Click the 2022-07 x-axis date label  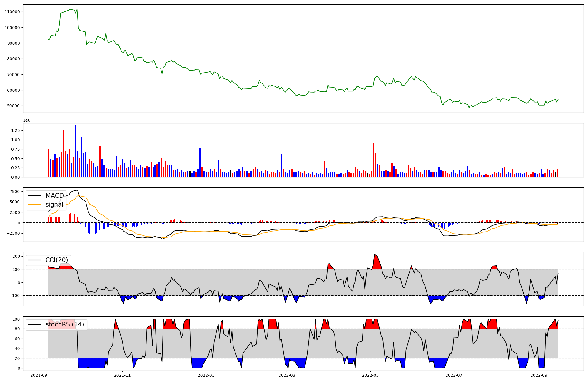(x=454, y=375)
